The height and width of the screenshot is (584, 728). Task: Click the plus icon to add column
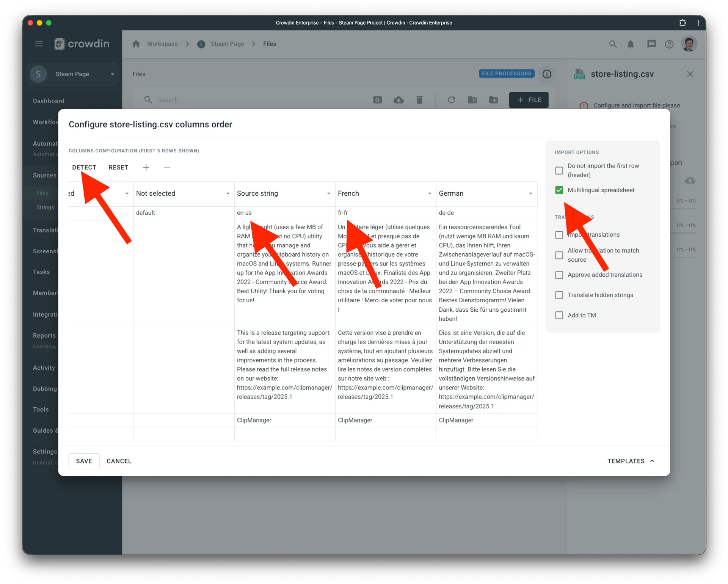146,167
